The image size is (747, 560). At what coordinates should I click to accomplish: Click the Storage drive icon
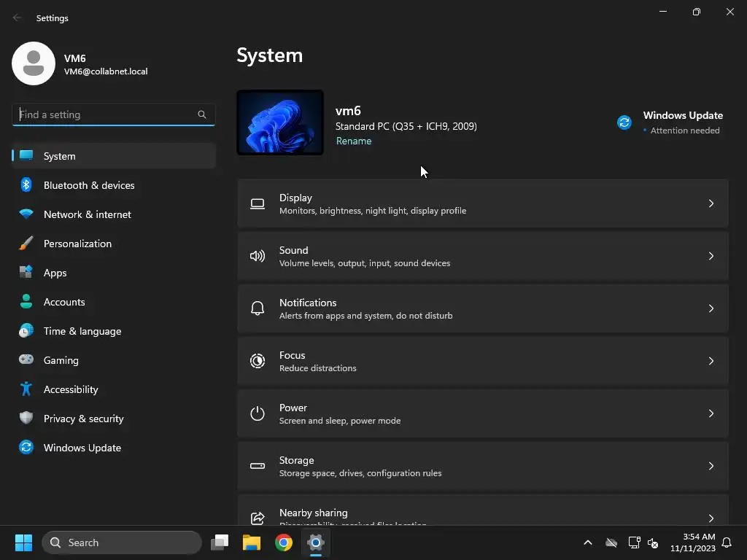[258, 466]
